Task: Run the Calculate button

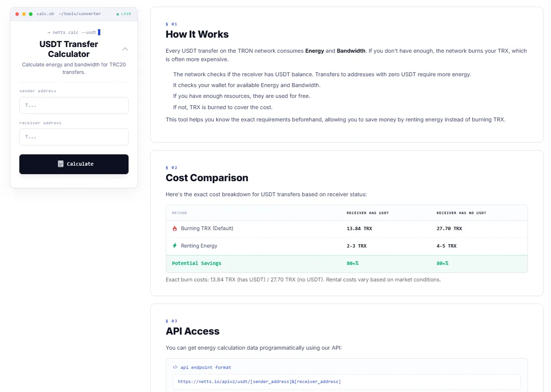Action: tap(74, 164)
